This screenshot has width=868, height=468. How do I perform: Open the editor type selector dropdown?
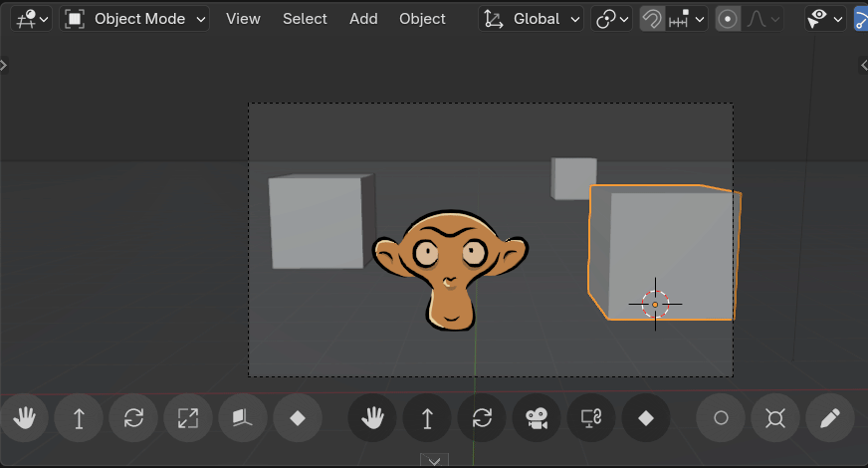32,19
